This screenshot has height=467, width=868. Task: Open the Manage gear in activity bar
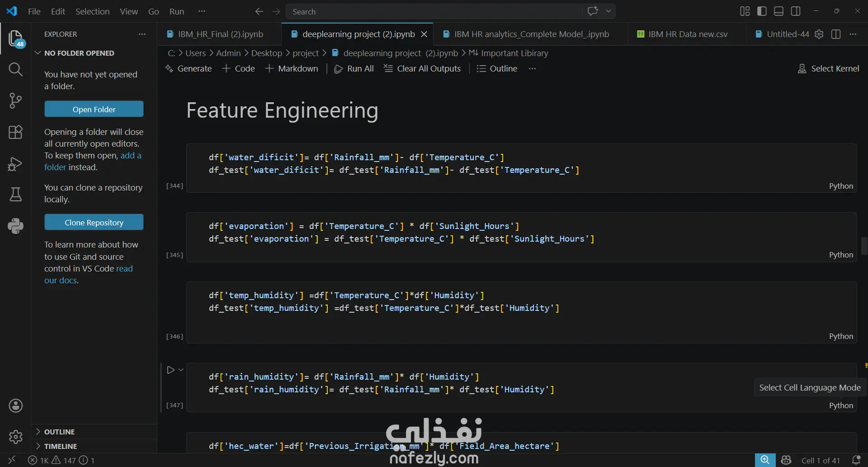click(16, 437)
